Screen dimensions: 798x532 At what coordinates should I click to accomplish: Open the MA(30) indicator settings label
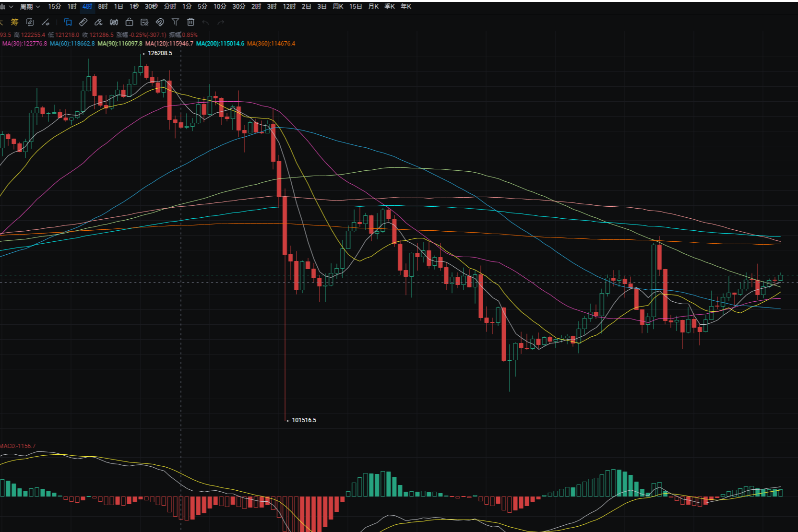24,44
